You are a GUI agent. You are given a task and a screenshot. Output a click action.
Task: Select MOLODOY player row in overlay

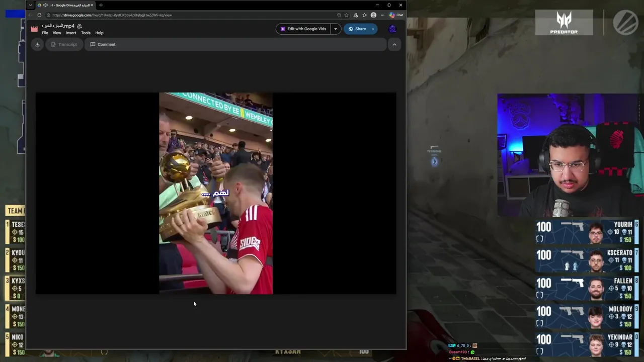pos(587,316)
